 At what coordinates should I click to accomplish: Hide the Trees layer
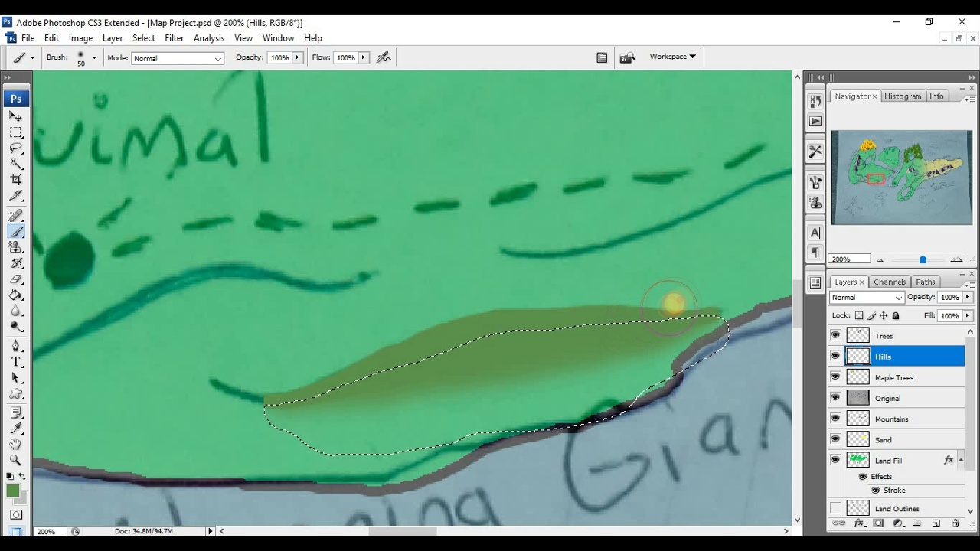click(835, 335)
